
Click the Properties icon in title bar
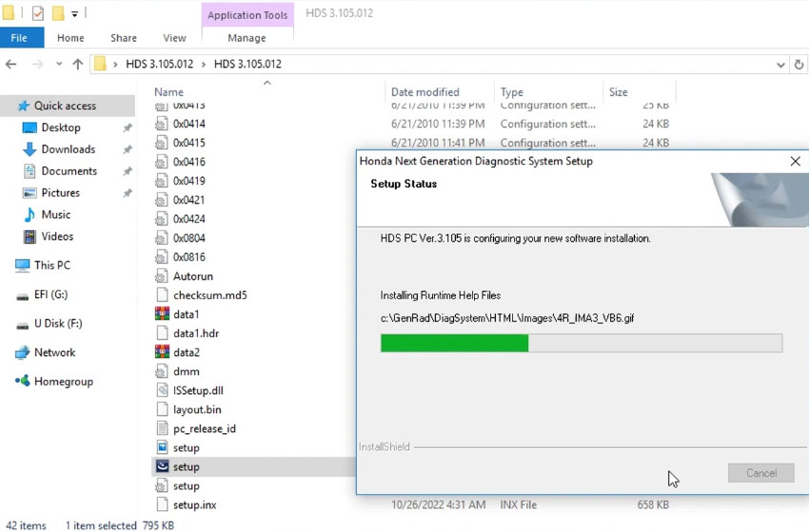click(x=38, y=13)
